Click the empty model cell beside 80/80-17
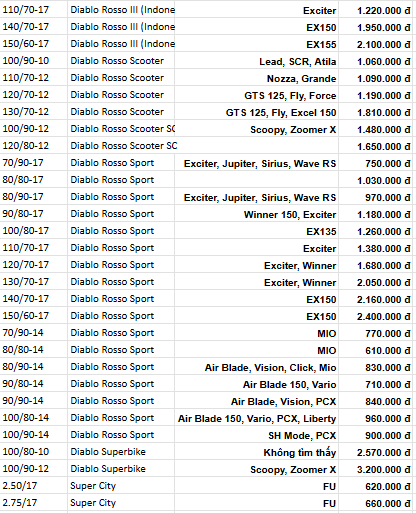Image resolution: width=416 pixels, height=513 pixels. (x=256, y=180)
